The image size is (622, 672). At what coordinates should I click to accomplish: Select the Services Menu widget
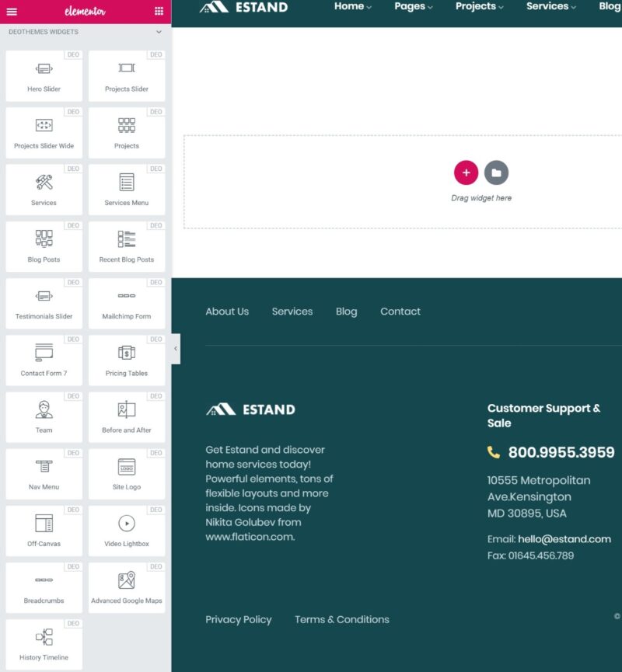click(x=127, y=190)
